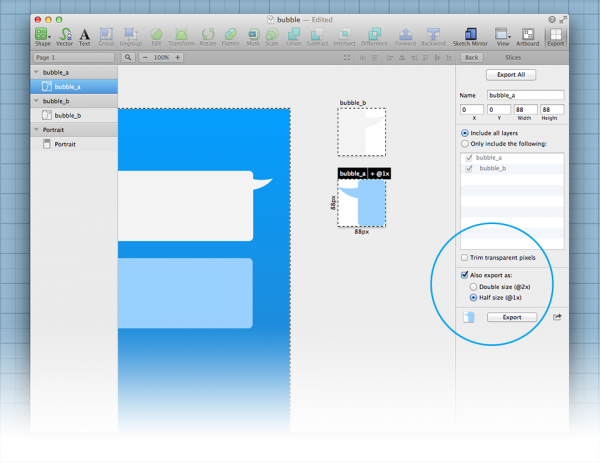Viewport: 600px width, 463px height.
Task: Collapse the Portrait group in layer list
Action: point(38,130)
